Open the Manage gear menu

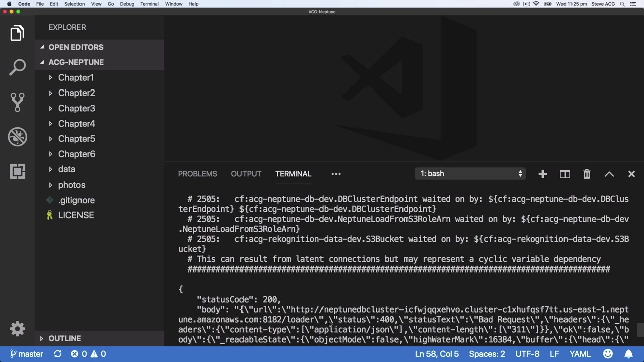pyautogui.click(x=17, y=329)
